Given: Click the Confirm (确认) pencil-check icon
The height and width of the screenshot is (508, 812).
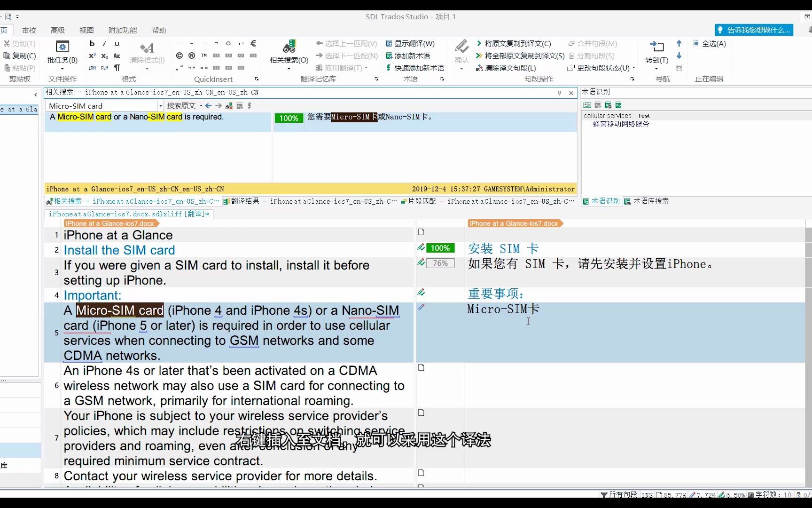Looking at the screenshot, I should [x=461, y=47].
